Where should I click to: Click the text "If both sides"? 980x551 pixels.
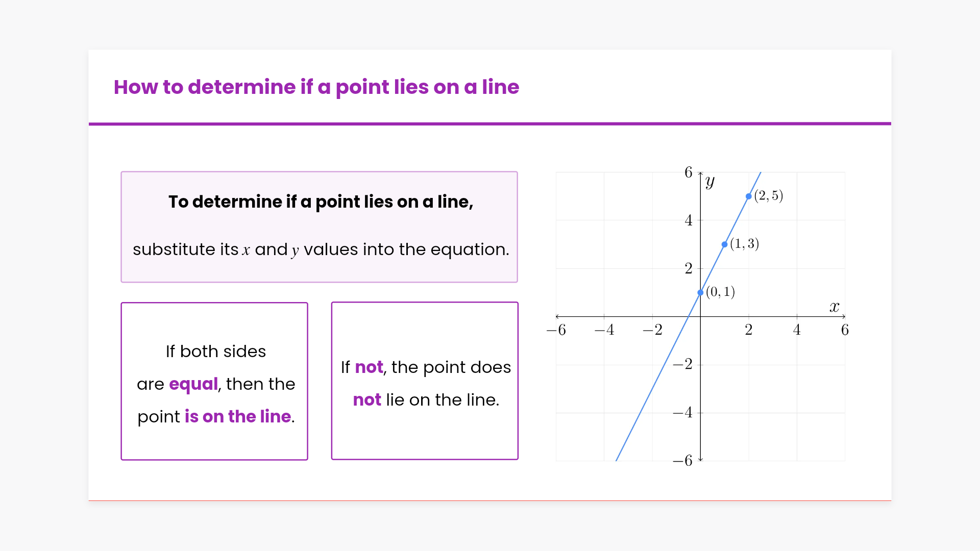(x=216, y=352)
